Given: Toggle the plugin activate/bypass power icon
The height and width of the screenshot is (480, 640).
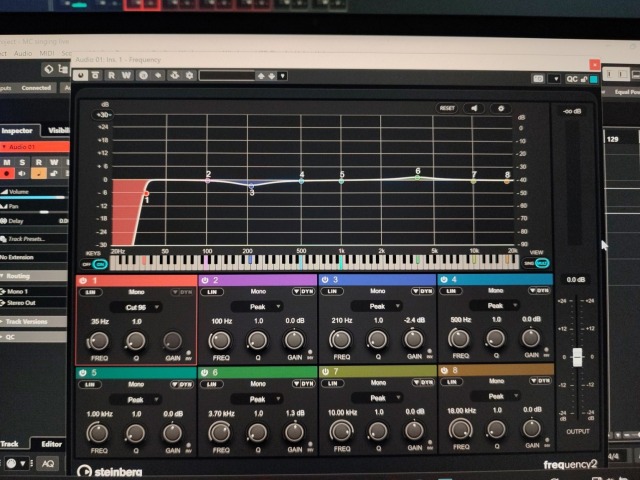Looking at the screenshot, I should 80,76.
